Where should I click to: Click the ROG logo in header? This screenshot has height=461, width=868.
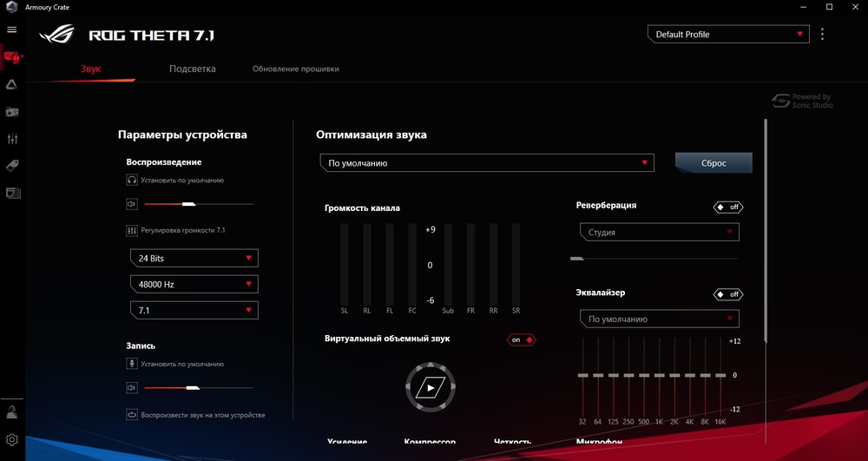[x=57, y=35]
